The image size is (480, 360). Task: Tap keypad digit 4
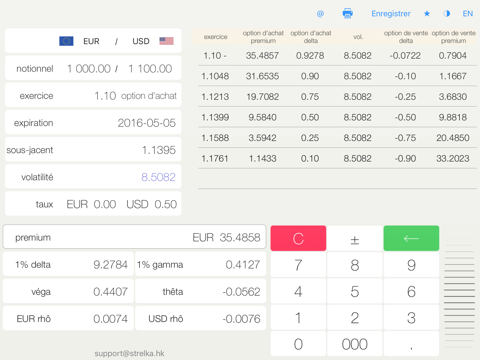click(x=298, y=291)
